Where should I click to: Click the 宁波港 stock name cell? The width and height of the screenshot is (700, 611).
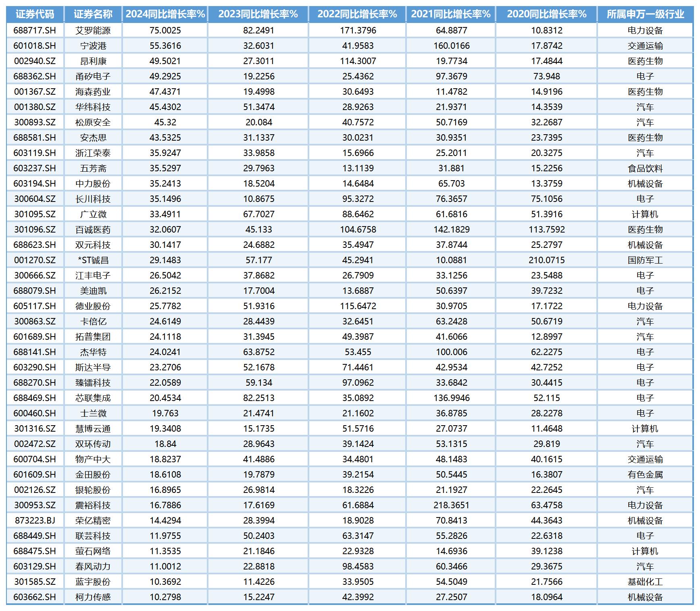click(x=93, y=46)
